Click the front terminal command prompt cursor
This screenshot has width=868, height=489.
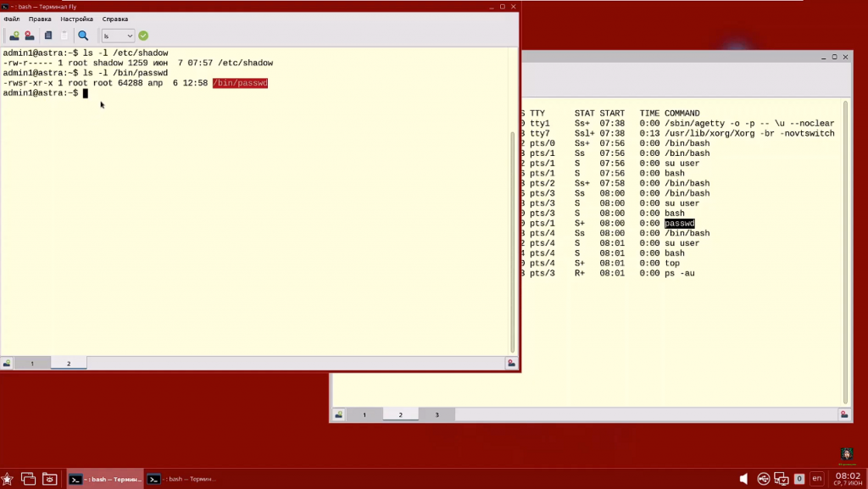click(x=86, y=93)
